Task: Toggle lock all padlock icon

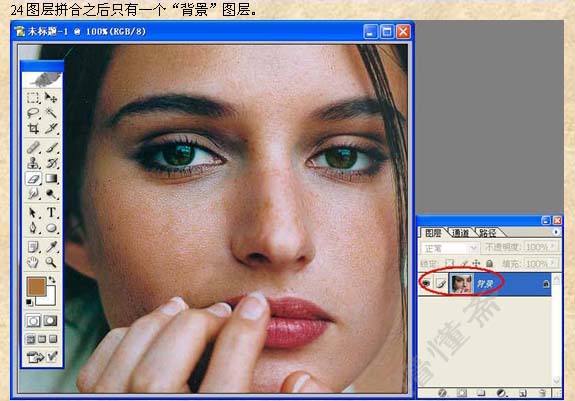Action: point(490,264)
